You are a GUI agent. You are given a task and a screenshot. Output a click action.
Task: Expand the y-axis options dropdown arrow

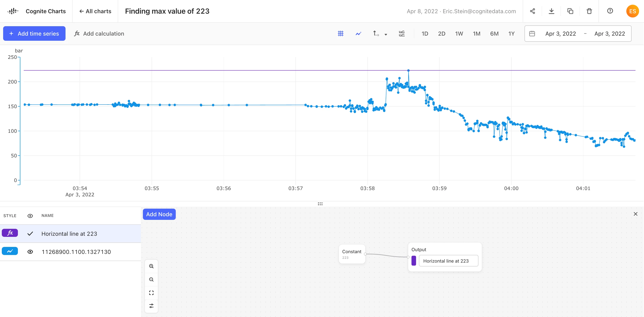coord(386,34)
